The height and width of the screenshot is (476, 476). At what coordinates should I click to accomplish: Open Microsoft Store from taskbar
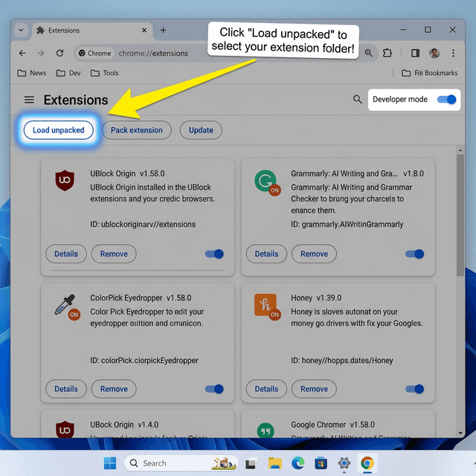[321, 463]
